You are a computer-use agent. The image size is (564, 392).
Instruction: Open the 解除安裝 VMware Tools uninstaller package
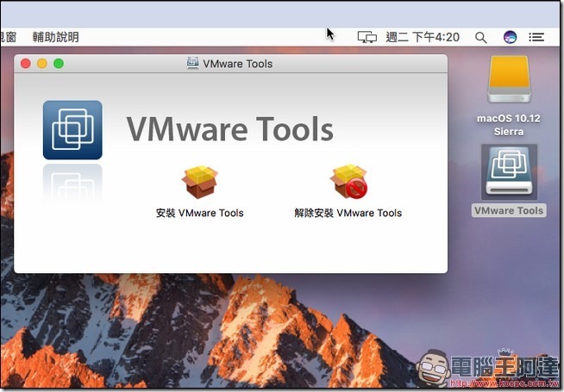tap(348, 182)
